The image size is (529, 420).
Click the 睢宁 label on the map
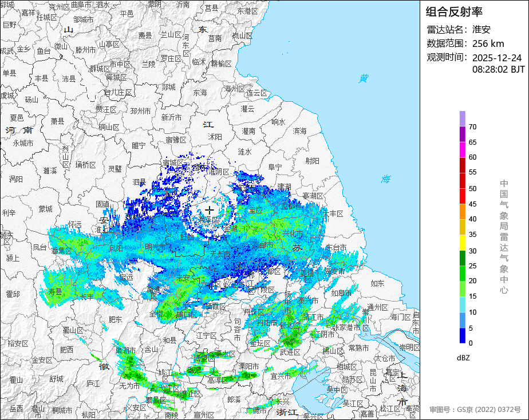tap(139, 145)
